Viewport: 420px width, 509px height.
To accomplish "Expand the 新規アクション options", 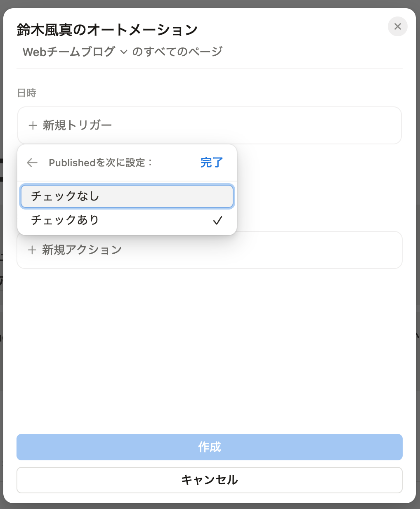I will pyautogui.click(x=82, y=250).
